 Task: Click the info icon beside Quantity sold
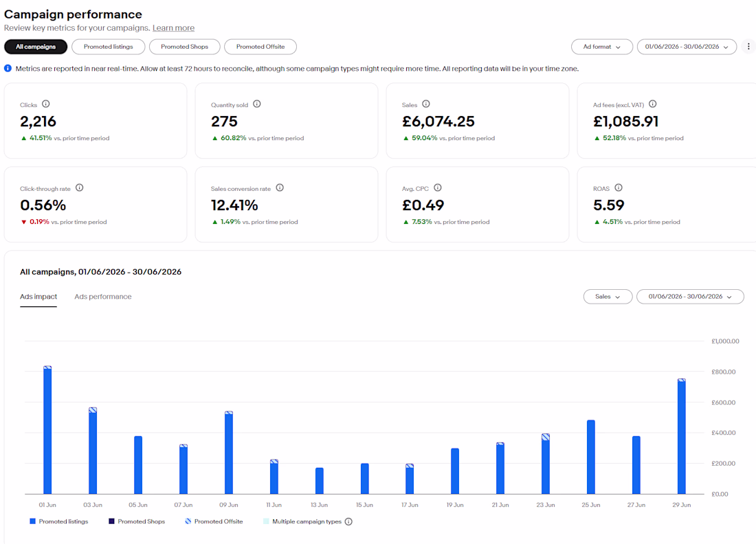257,104
